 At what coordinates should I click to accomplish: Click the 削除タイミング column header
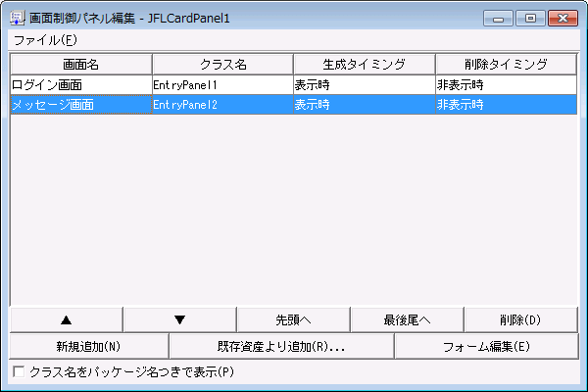pyautogui.click(x=507, y=64)
